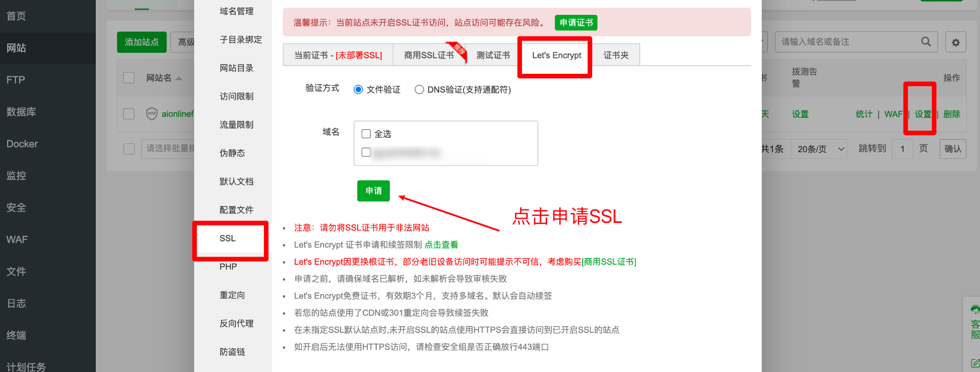The height and width of the screenshot is (372, 980).
Task: Click the feedback edit icon at bottom right
Action: coord(975,363)
